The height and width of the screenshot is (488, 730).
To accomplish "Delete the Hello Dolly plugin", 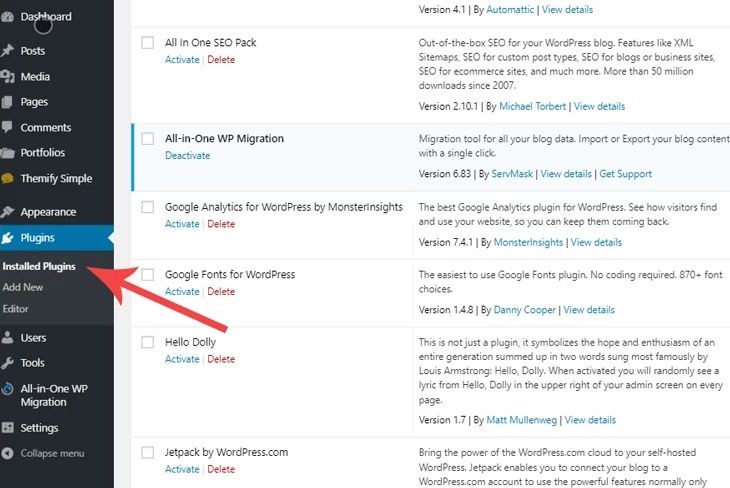I will pos(221,359).
